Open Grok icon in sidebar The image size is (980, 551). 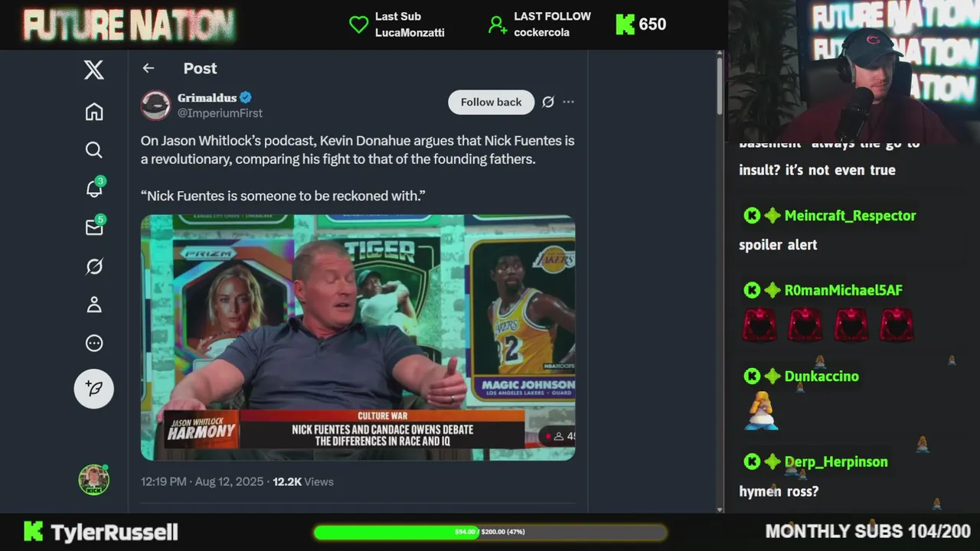click(x=93, y=266)
